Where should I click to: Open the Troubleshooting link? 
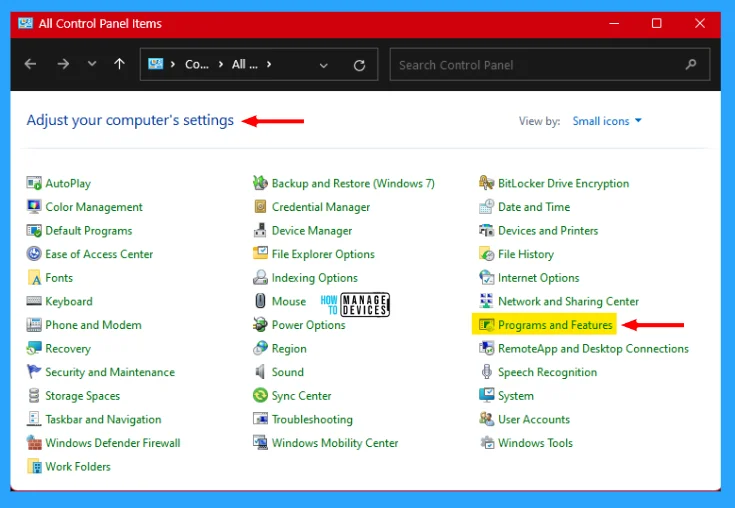[x=312, y=419]
